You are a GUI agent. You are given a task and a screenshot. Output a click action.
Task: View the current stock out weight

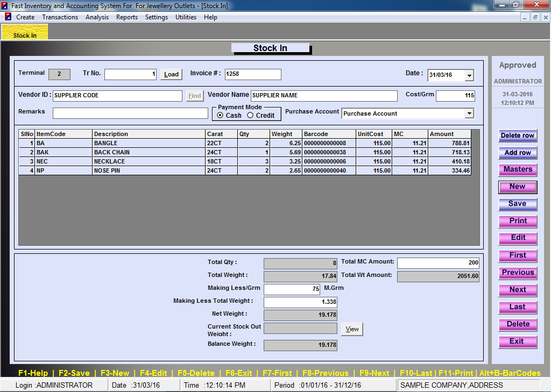352,329
